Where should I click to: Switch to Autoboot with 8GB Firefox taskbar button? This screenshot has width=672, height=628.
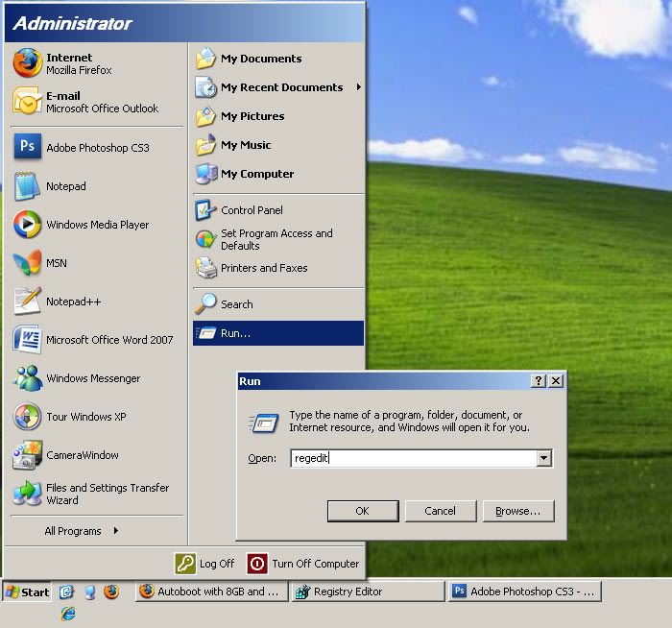[x=212, y=592]
